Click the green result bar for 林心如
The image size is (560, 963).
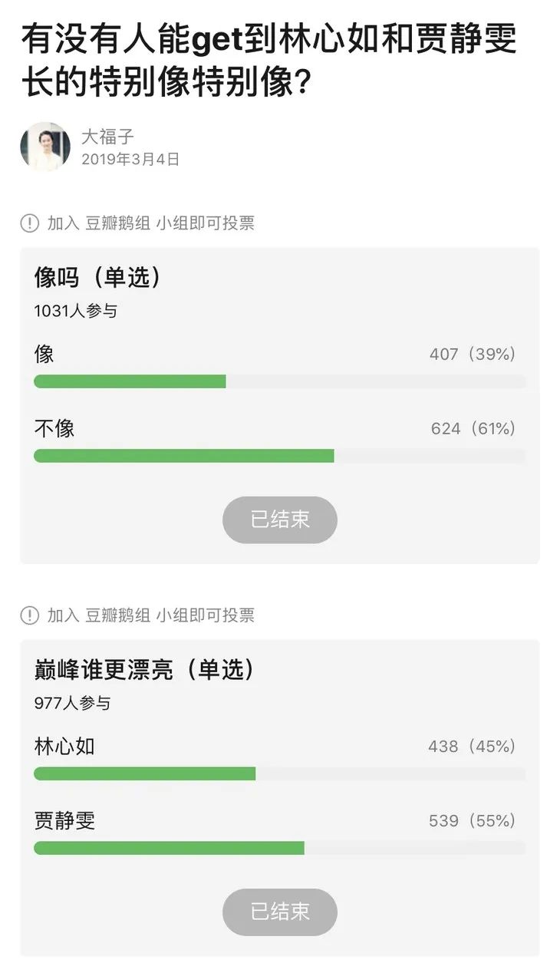pyautogui.click(x=144, y=773)
